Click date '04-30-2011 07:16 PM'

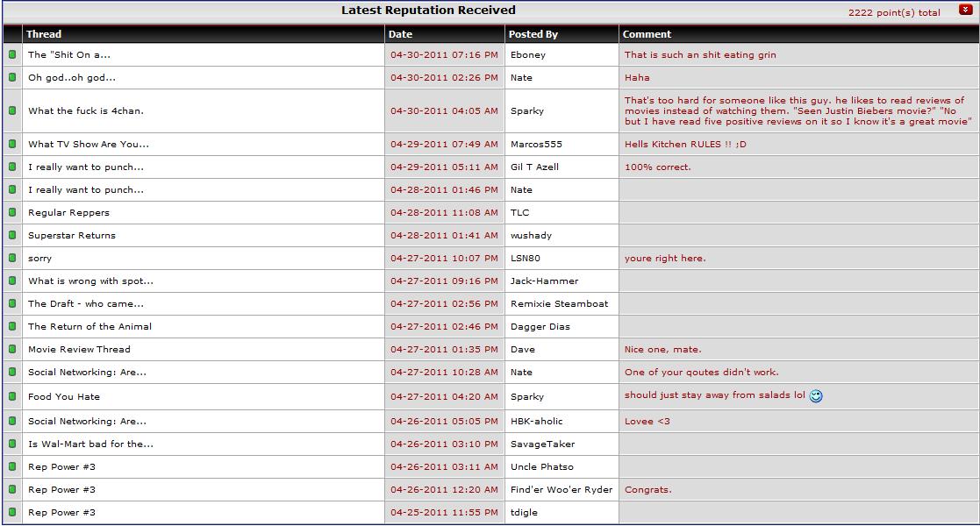pyautogui.click(x=444, y=55)
